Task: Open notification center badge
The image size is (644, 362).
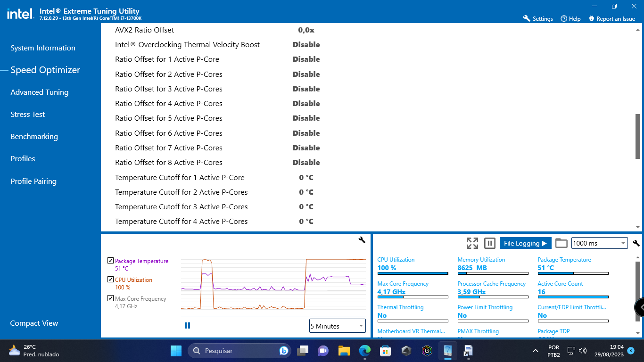Action: 631,351
